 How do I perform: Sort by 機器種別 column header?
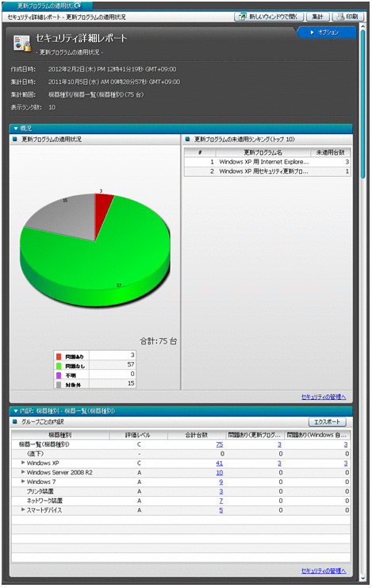[x=60, y=435]
